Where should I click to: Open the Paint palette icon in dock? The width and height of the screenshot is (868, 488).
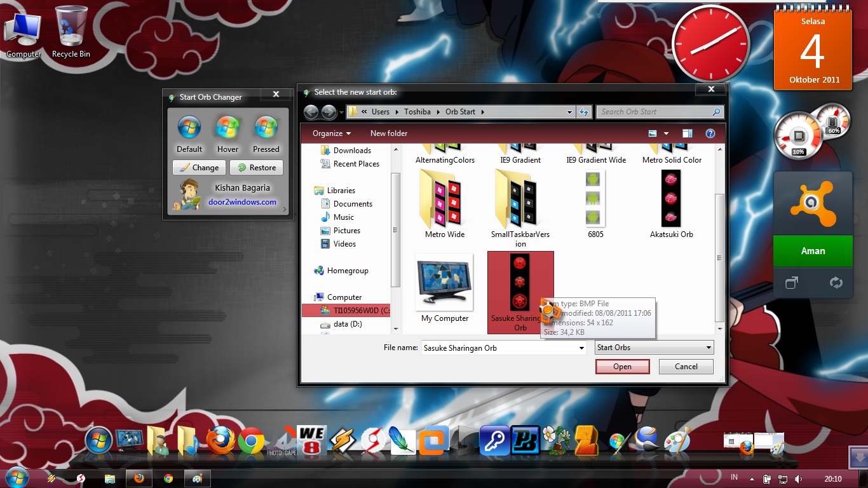677,441
